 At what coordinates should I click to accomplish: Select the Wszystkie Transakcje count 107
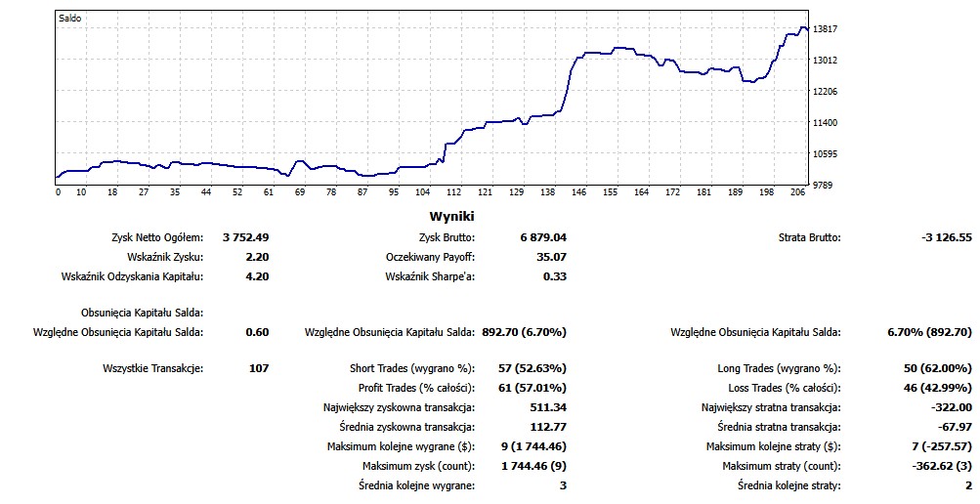click(258, 368)
